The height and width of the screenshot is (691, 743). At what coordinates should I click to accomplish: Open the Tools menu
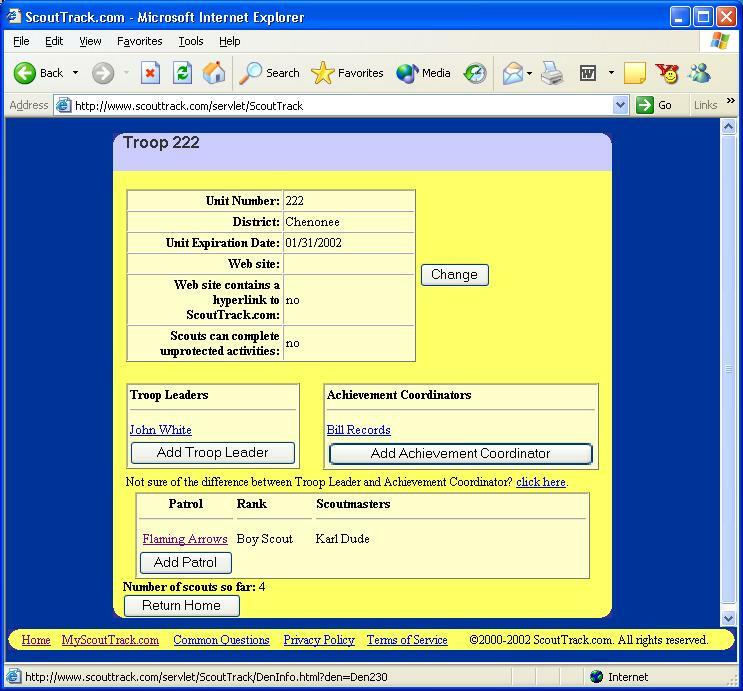click(x=190, y=41)
